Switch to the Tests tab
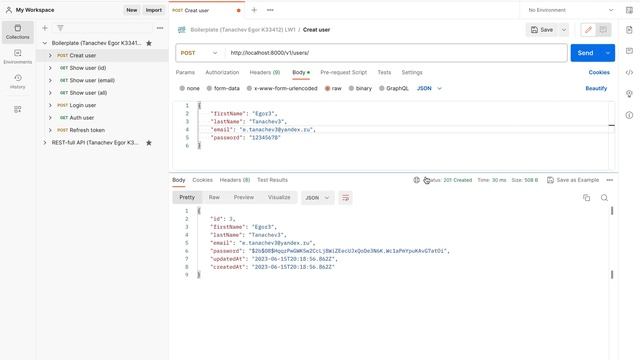This screenshot has height=360, width=640. click(x=384, y=72)
